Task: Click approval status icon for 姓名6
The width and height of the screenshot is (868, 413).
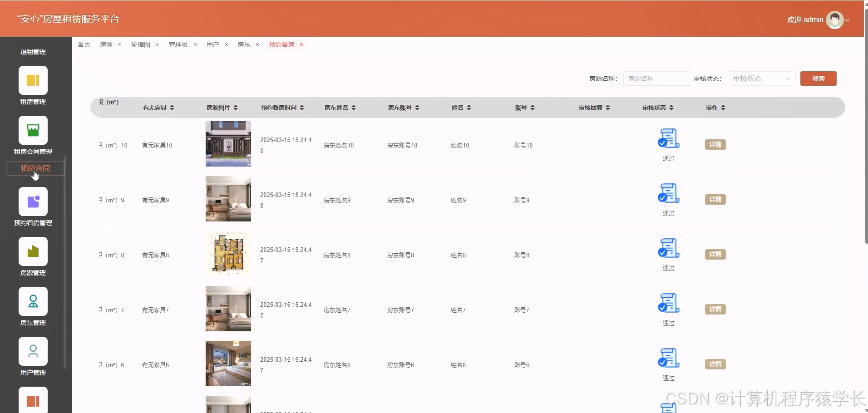Action: [x=669, y=358]
